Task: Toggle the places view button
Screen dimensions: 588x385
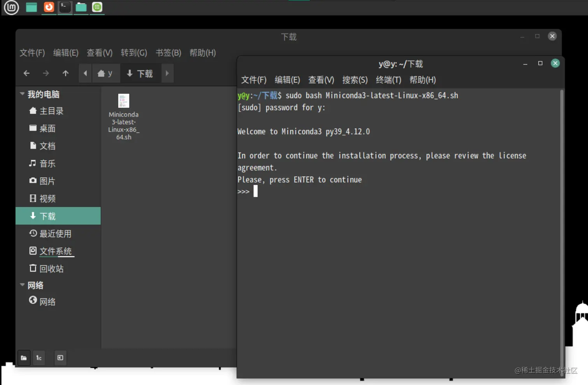Action: (24, 358)
